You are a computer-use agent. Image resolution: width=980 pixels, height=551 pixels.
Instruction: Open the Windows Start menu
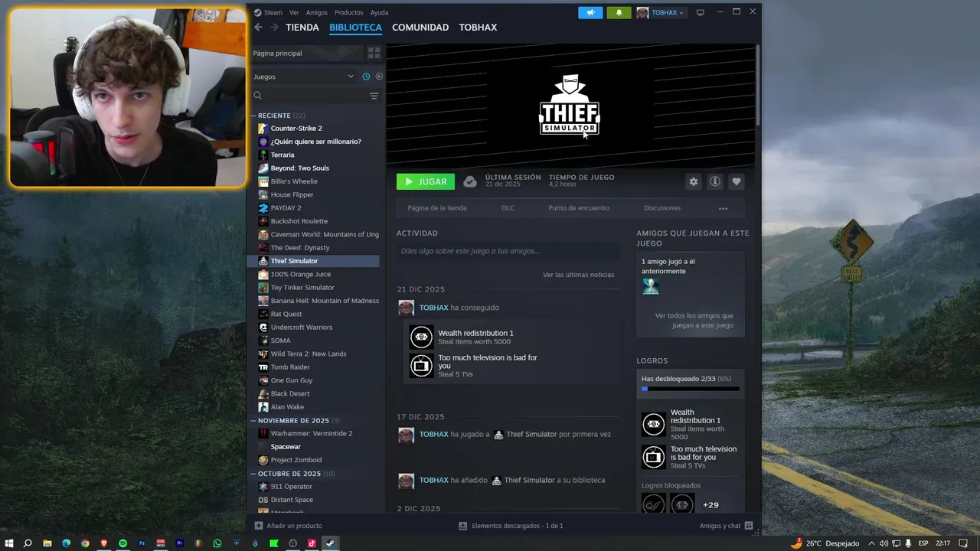[x=9, y=543]
